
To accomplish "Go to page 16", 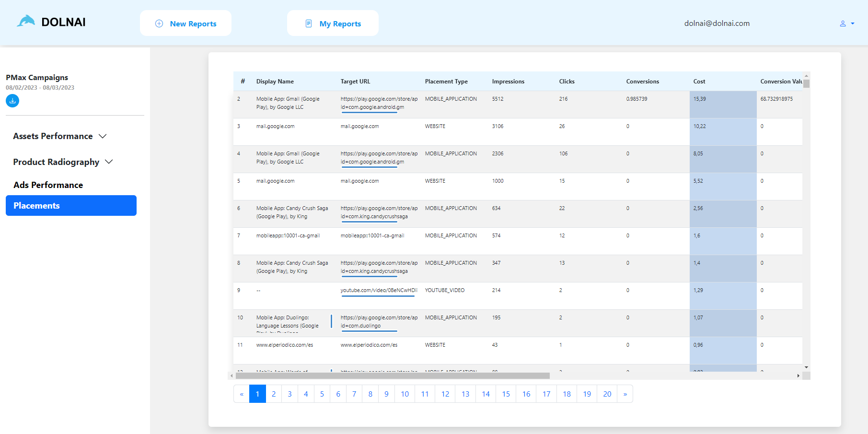I will pos(526,394).
